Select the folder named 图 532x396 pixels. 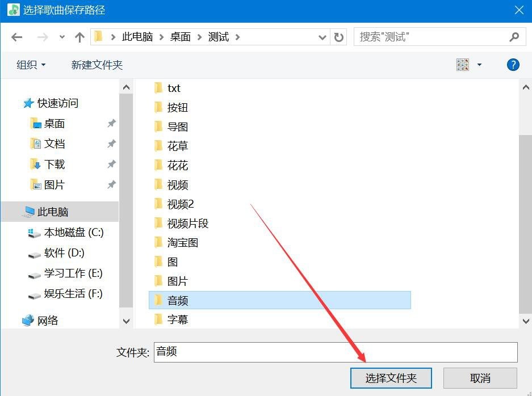(173, 262)
